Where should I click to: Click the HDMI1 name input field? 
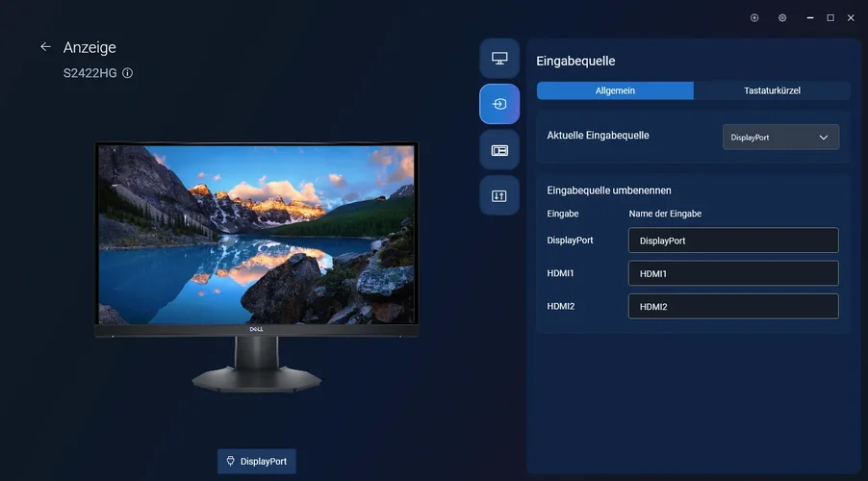[x=733, y=273]
